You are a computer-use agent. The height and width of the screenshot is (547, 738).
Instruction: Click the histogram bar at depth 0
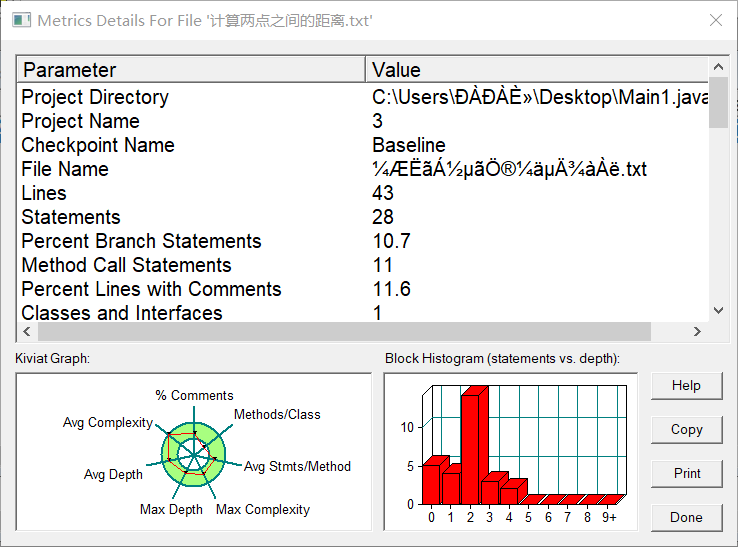433,483
